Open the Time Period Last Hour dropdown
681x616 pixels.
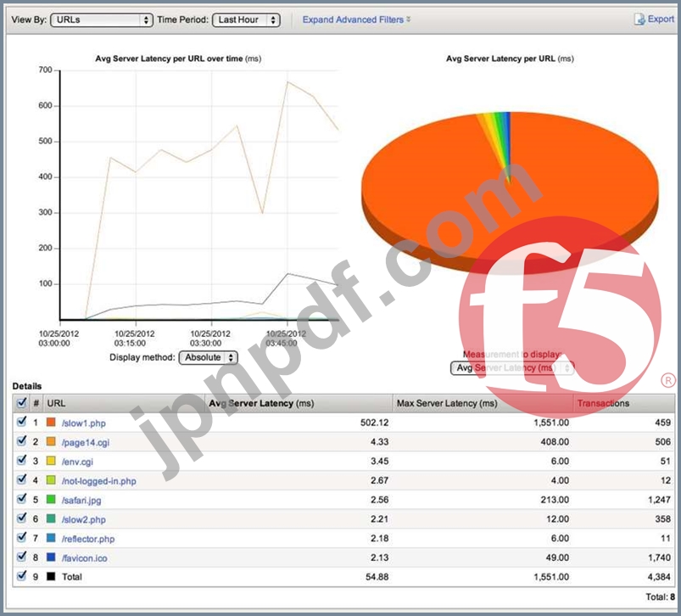click(x=246, y=20)
